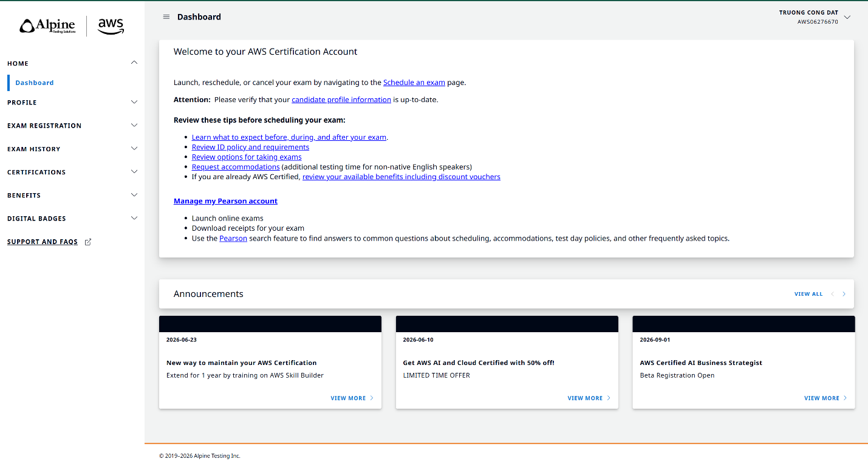This screenshot has height=467, width=868.
Task: Click the date 2026-06-23
Action: tap(182, 340)
